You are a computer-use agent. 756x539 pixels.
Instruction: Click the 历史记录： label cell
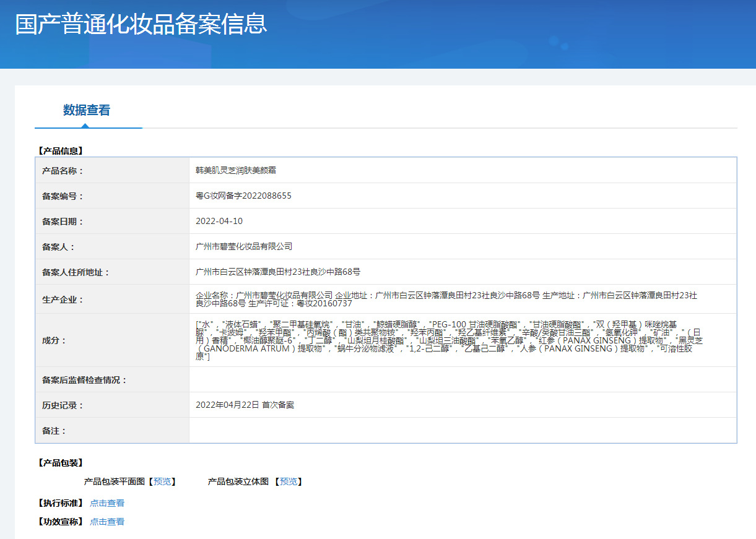click(112, 405)
